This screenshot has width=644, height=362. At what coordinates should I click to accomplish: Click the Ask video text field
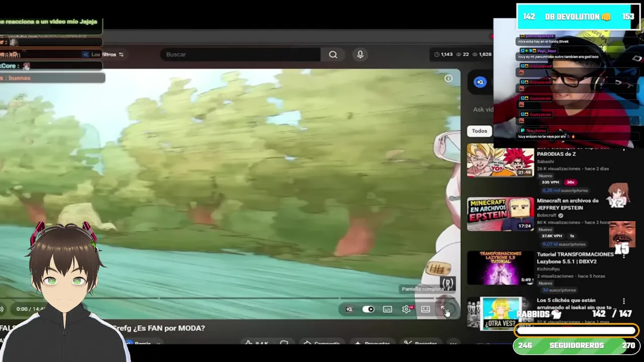tap(483, 110)
